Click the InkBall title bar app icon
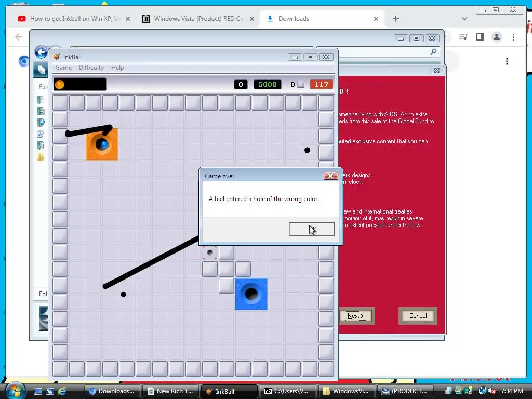Screen dimensions: 532x399 coord(57,57)
